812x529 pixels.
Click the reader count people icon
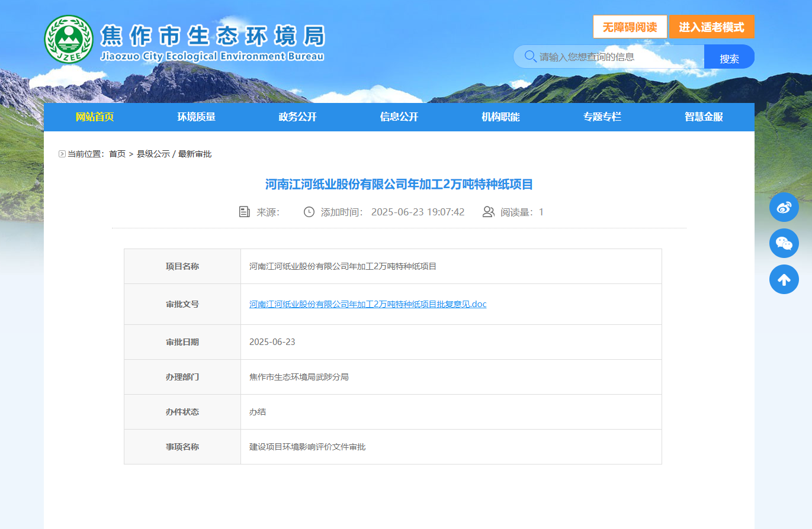tap(489, 212)
